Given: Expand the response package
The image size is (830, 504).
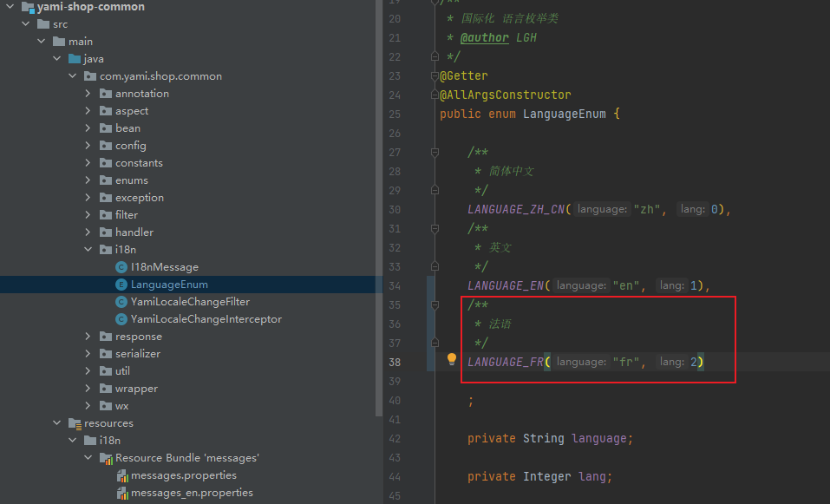Looking at the screenshot, I should (88, 337).
